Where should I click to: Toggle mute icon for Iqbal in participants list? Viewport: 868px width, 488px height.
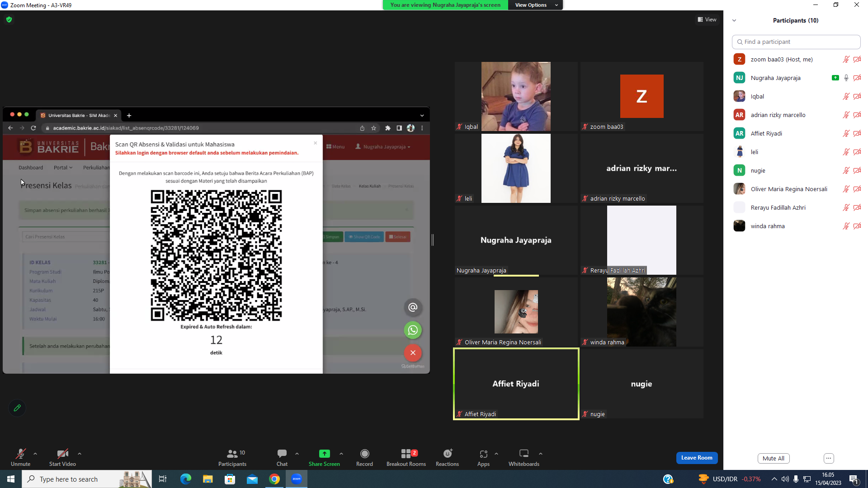[x=846, y=96]
